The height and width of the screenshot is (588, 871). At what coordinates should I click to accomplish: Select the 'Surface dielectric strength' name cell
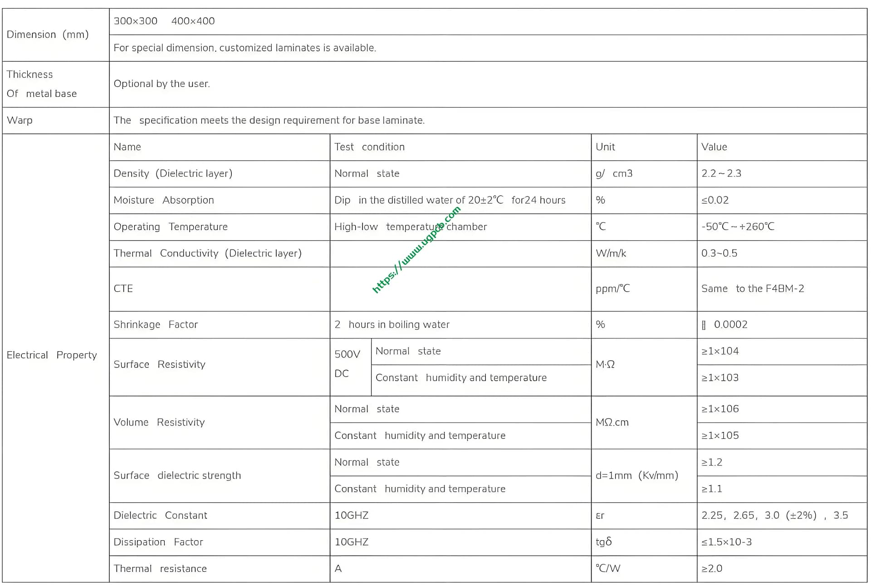(177, 475)
